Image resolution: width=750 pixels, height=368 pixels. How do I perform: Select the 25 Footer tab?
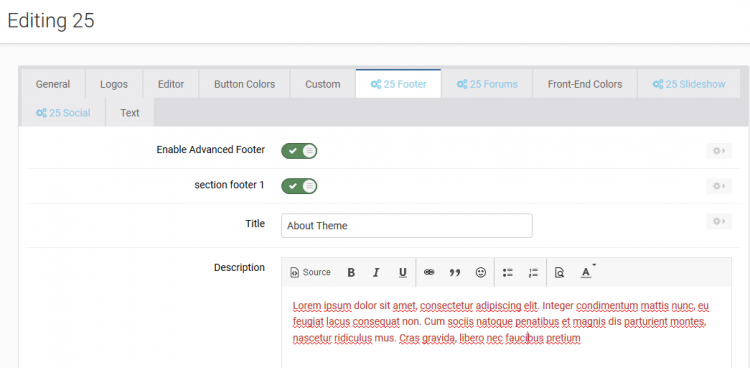(x=398, y=84)
